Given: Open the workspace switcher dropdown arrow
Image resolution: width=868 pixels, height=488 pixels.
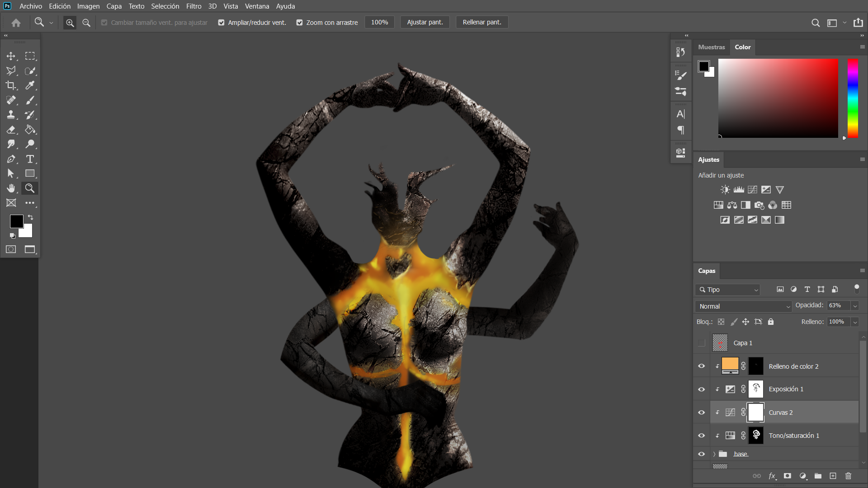Looking at the screenshot, I should pyautogui.click(x=844, y=23).
